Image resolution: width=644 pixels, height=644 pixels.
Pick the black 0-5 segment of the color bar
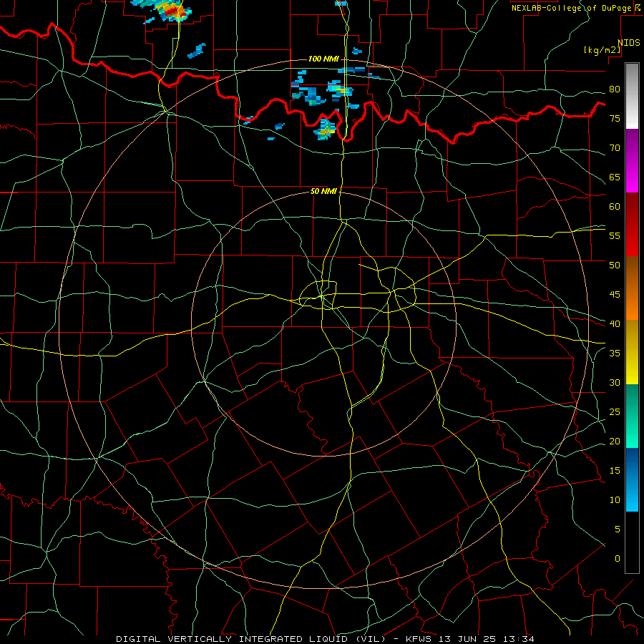tap(632, 542)
